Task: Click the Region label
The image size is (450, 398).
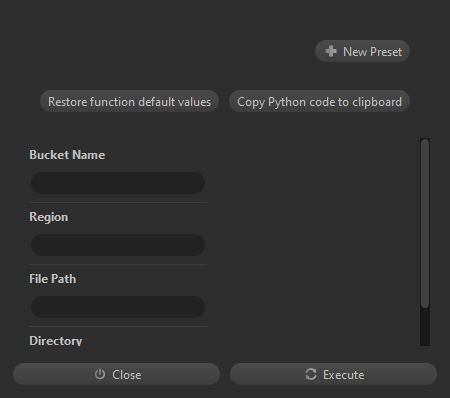Action: pyautogui.click(x=49, y=217)
